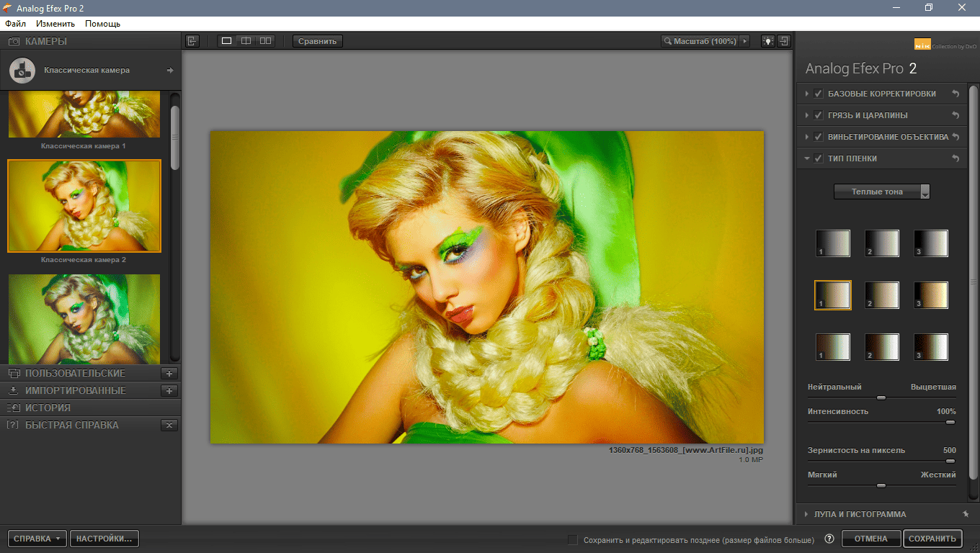980x553 pixels.
Task: Open the Изменить menu
Action: point(55,24)
